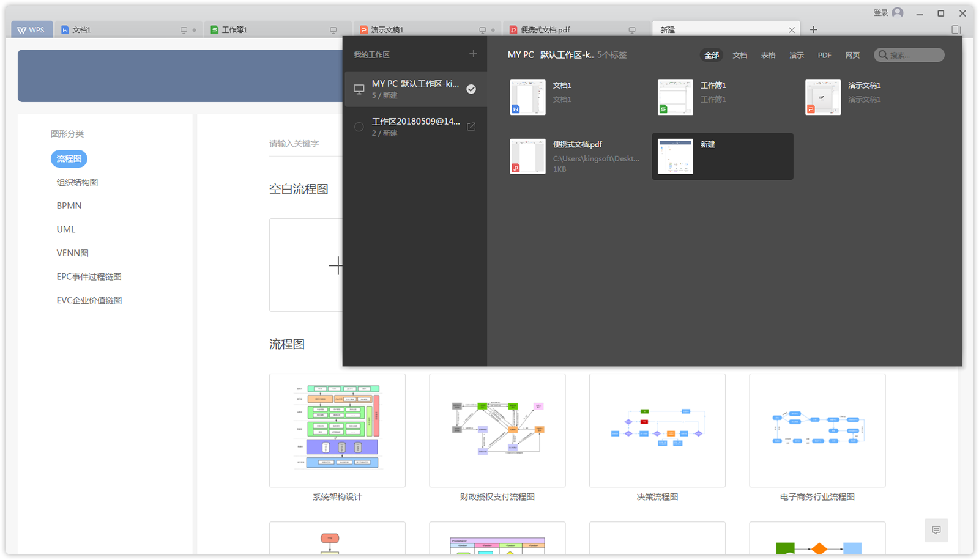Select the EPC事件过程链图 category
This screenshot has width=979, height=560.
pos(89,277)
